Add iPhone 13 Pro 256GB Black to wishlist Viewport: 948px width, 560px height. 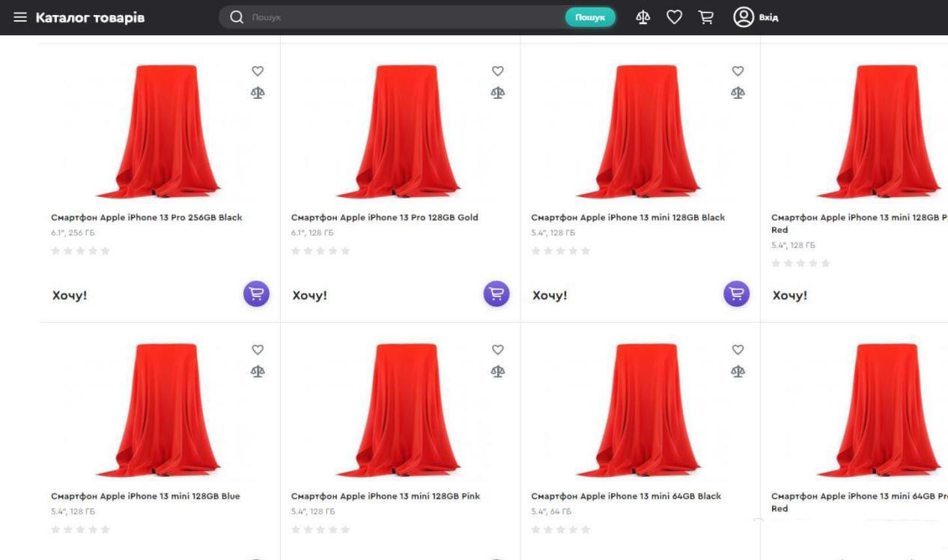click(258, 71)
